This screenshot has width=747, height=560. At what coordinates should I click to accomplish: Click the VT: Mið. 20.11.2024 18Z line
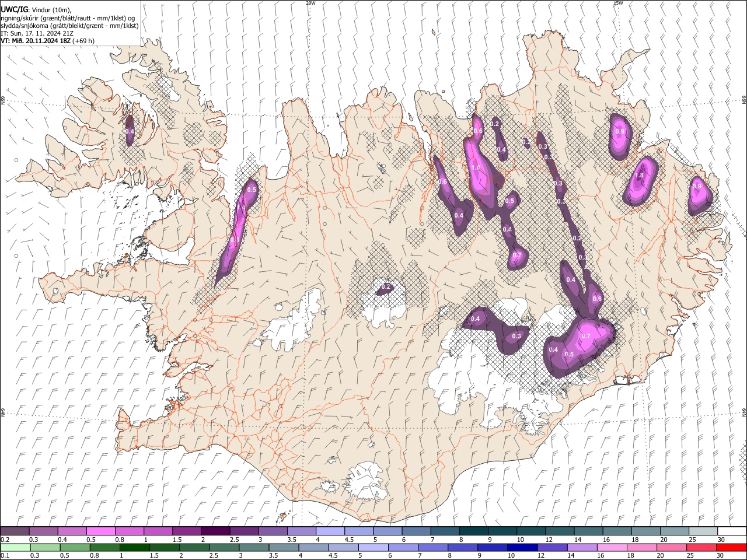coord(47,41)
